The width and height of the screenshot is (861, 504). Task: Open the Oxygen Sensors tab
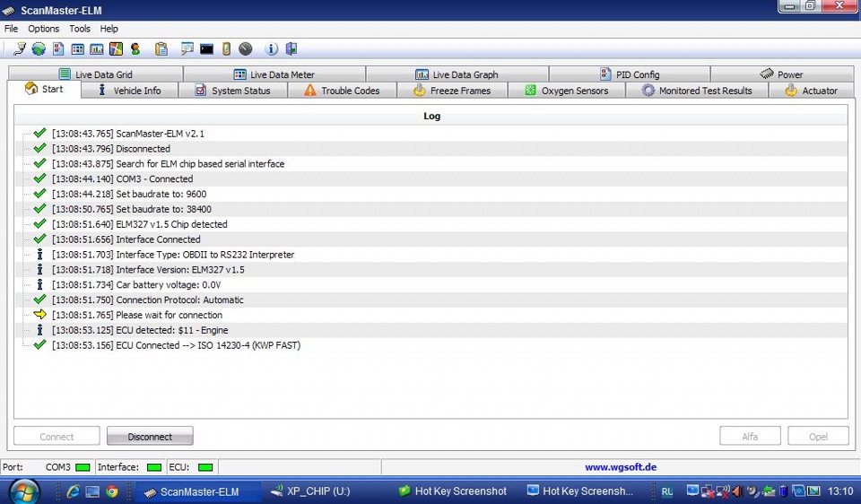pos(567,91)
